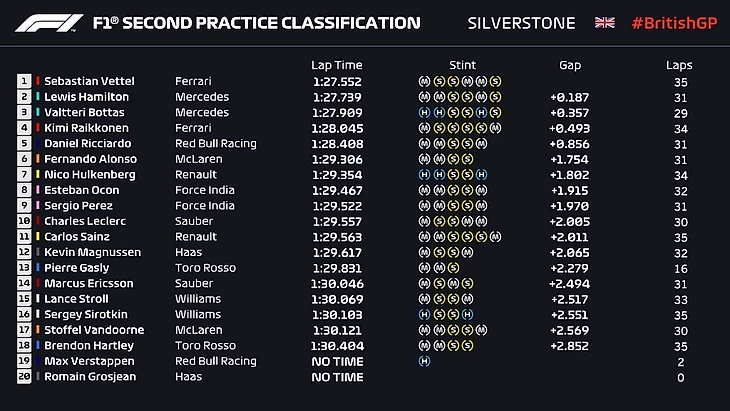Select the Gap column header
The height and width of the screenshot is (411, 730).
coord(570,65)
